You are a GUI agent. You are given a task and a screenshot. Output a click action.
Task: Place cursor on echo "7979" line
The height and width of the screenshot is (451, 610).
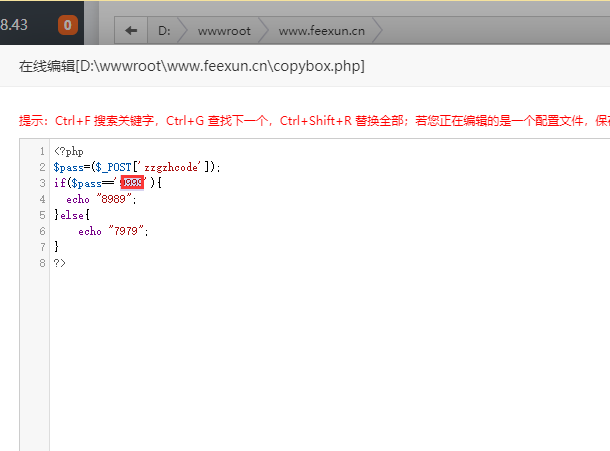112,231
